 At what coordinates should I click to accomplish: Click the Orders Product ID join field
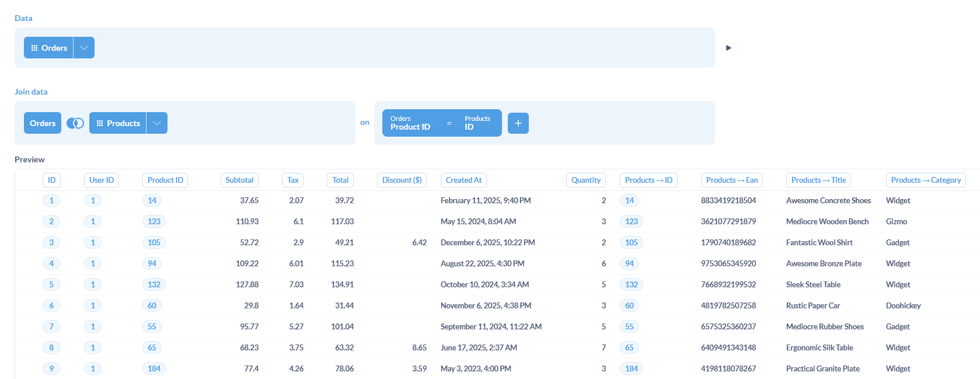[410, 123]
